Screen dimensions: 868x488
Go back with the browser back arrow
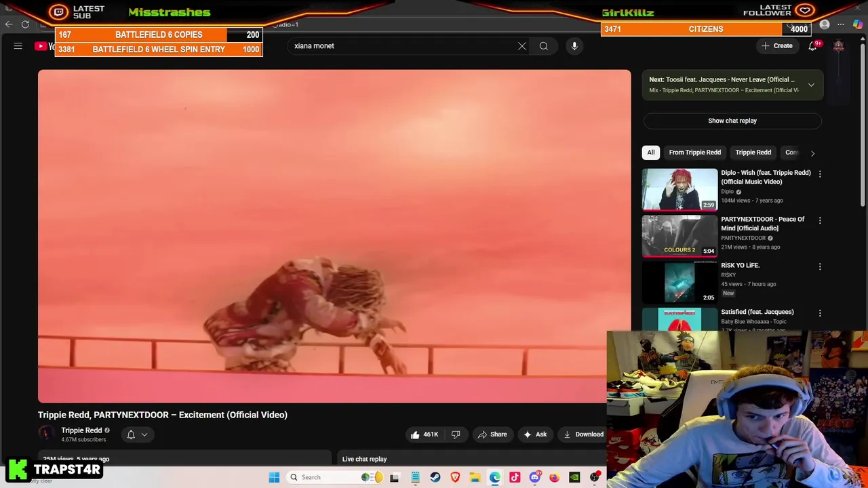9,24
